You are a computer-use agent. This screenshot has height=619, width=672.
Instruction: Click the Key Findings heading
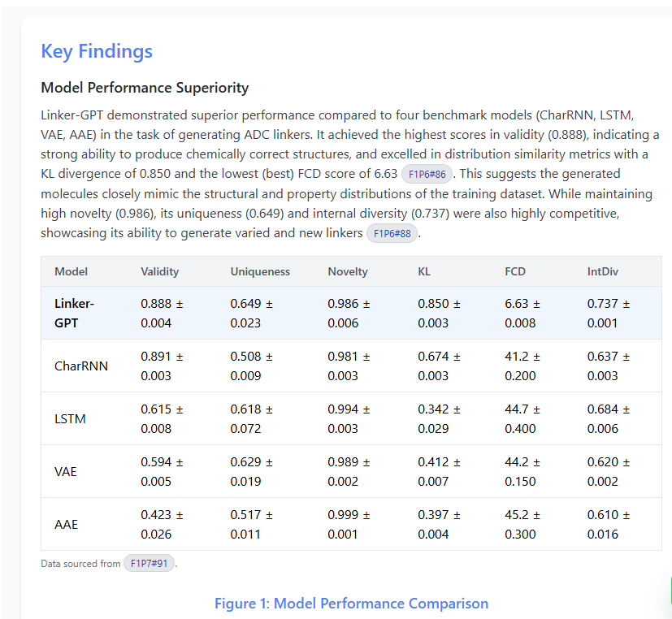pyautogui.click(x=97, y=51)
